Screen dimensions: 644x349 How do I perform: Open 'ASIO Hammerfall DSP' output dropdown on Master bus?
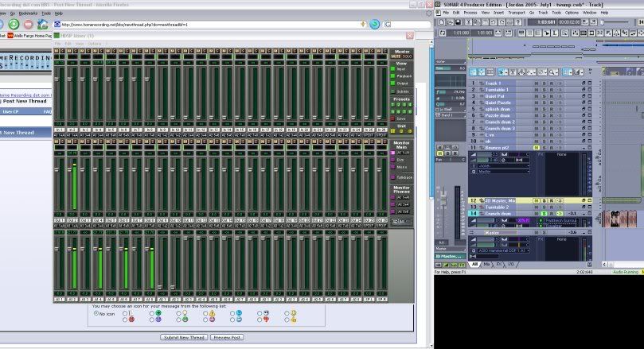504,250
